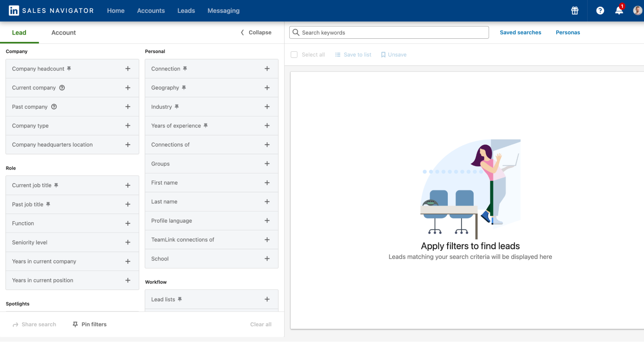
Task: Click the Search keywords input field
Action: (x=389, y=33)
